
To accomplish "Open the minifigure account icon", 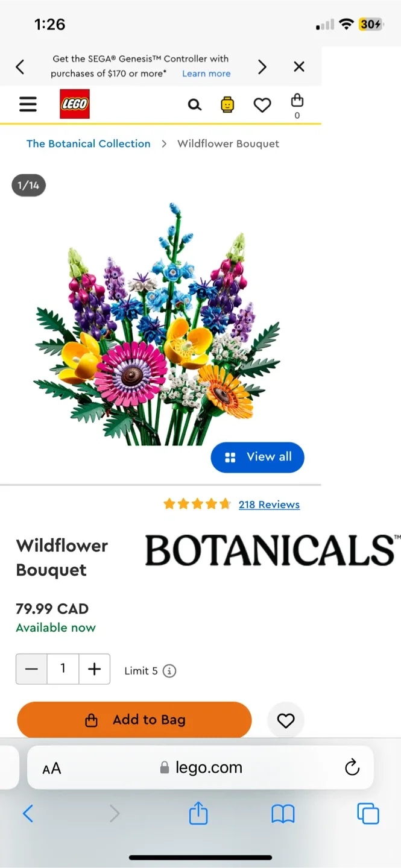I will pos(227,104).
